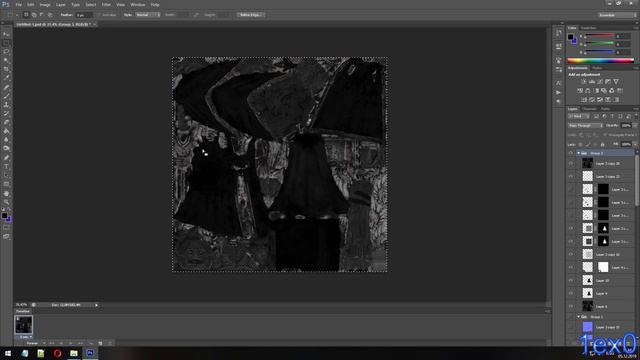Toggle the Propagate Frame 1 checkbox
Image resolution: width=640 pixels, height=360 pixels.
coord(605,135)
